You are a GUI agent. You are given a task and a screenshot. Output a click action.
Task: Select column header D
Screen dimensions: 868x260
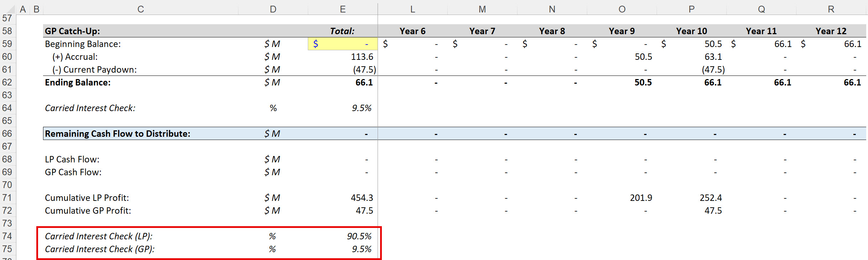tap(273, 9)
